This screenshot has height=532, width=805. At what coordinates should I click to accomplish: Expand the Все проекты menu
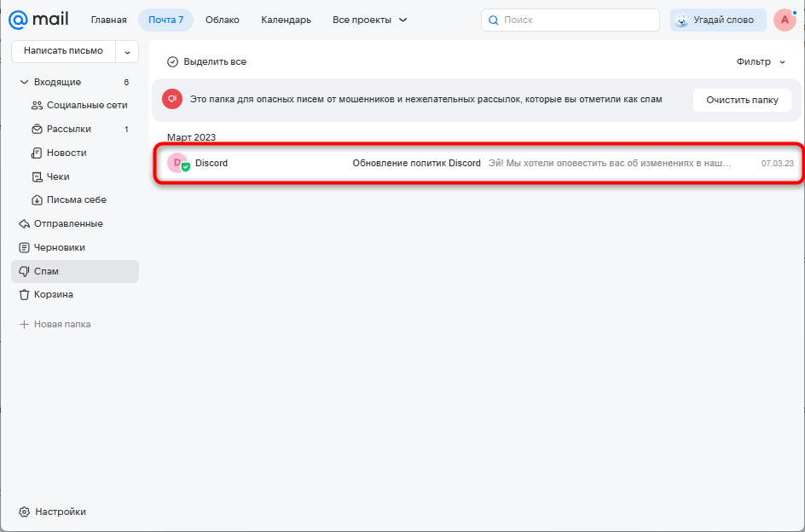369,20
